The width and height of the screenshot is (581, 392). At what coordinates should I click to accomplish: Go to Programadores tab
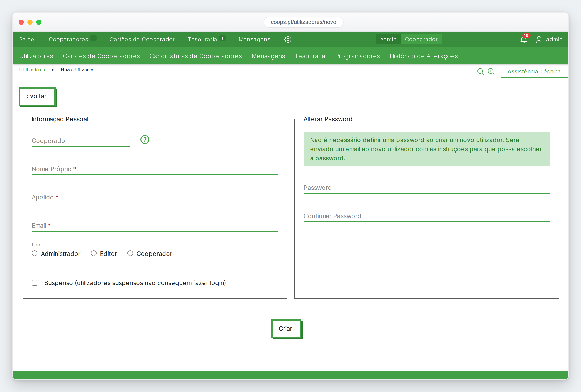point(357,56)
